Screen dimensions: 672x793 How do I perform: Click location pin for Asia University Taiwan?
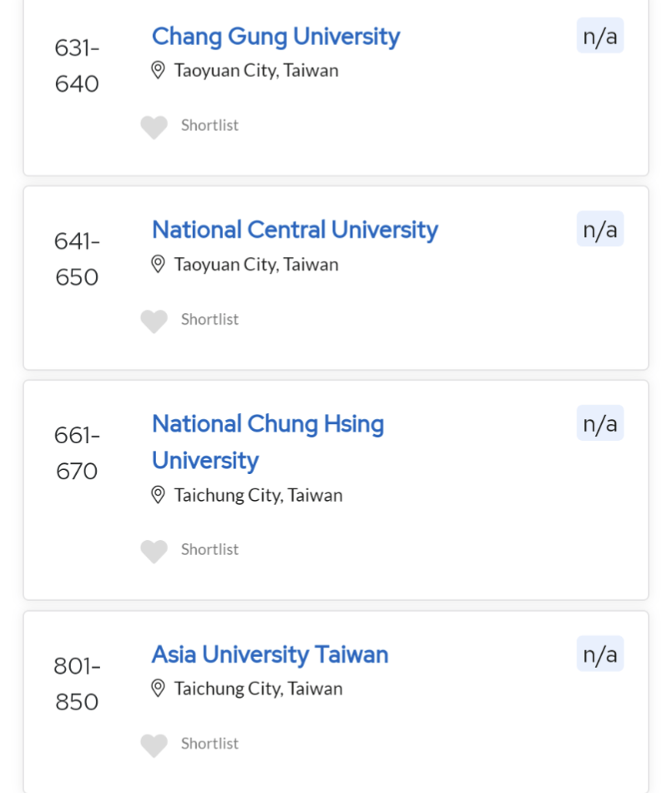pyautogui.click(x=158, y=689)
